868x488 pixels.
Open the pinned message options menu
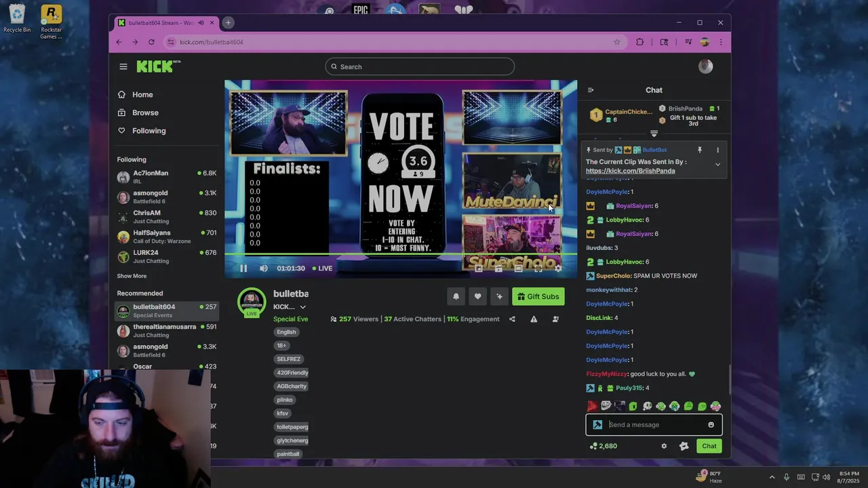(x=717, y=150)
